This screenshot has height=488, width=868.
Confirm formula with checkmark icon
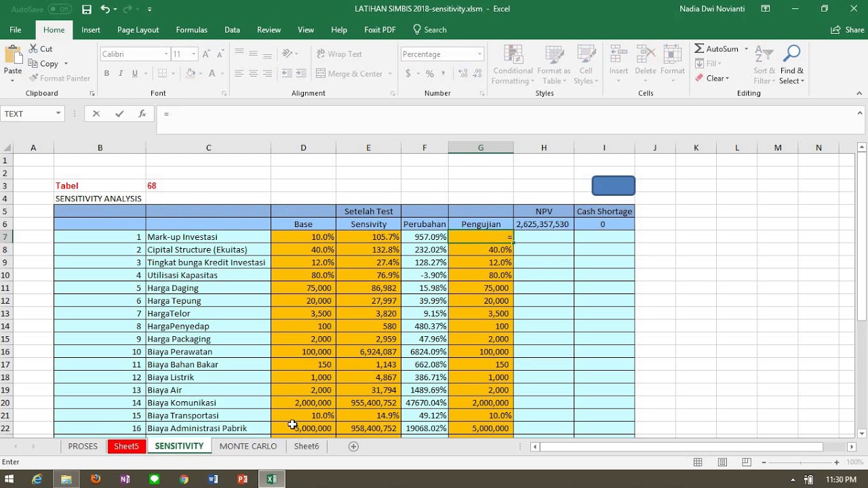(119, 114)
